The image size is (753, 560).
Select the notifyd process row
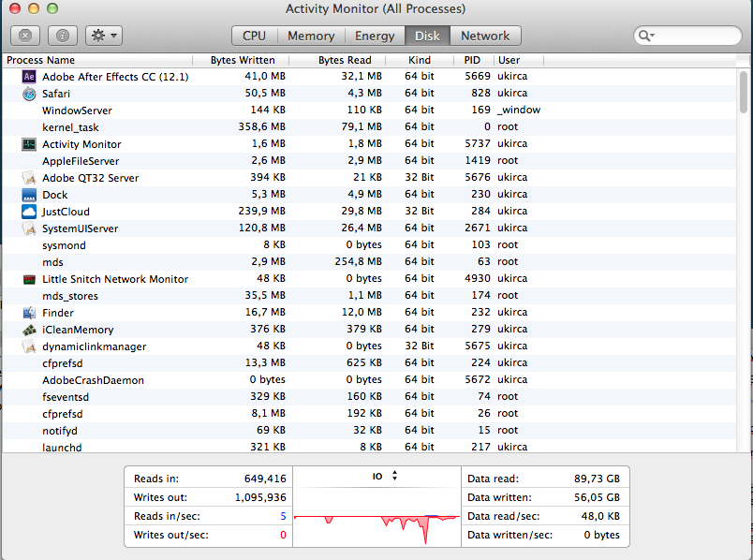click(x=369, y=431)
